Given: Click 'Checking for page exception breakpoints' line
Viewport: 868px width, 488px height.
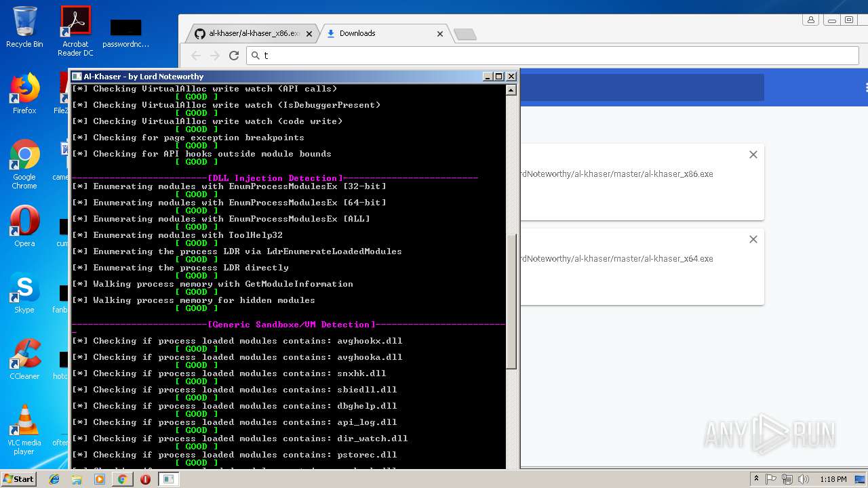Looking at the screenshot, I should pyautogui.click(x=188, y=138).
